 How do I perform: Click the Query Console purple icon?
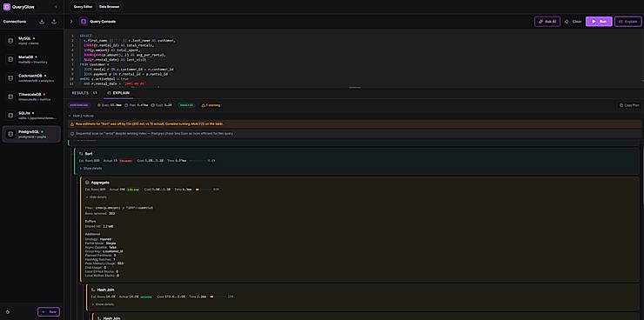(x=84, y=22)
